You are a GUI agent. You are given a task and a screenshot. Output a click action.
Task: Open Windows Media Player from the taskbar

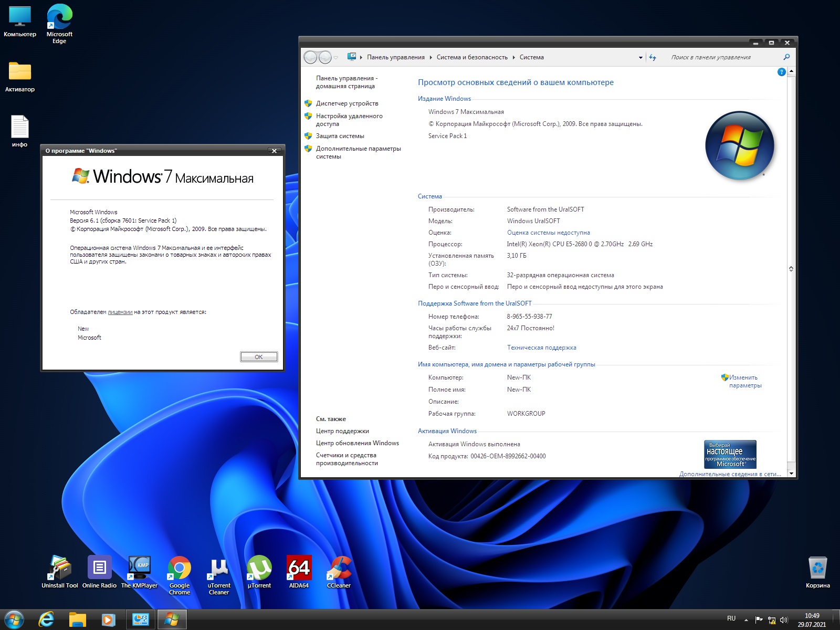(108, 619)
